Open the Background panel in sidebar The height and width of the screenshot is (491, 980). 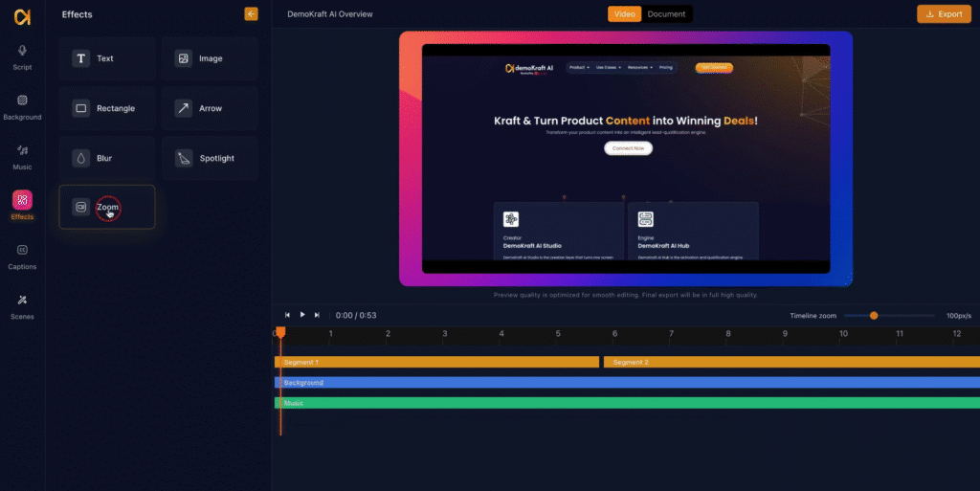[22, 105]
